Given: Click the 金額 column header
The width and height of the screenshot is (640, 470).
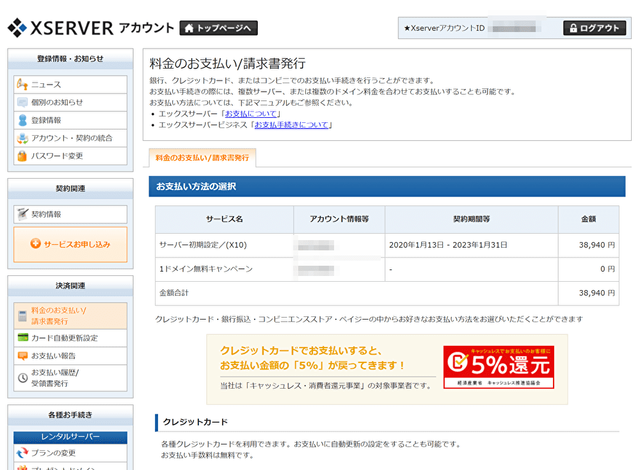Looking at the screenshot, I should click(x=589, y=219).
